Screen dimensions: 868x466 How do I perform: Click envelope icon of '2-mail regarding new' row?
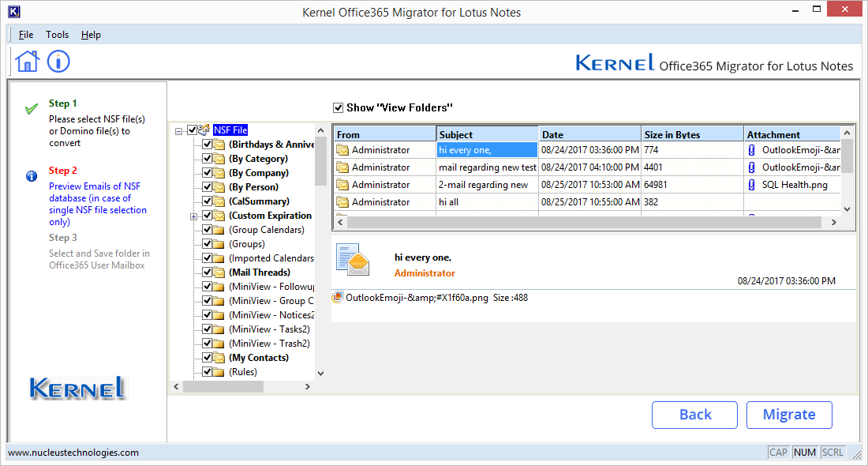[342, 185]
